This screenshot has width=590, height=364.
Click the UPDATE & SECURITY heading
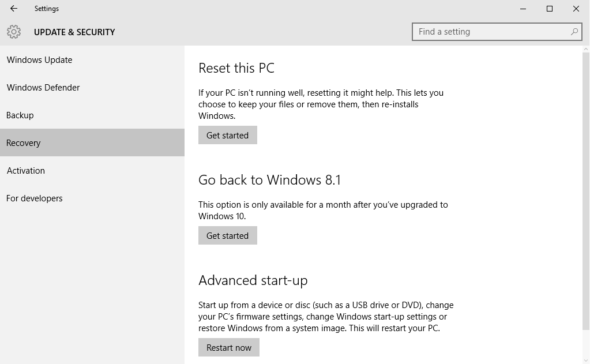tap(75, 32)
